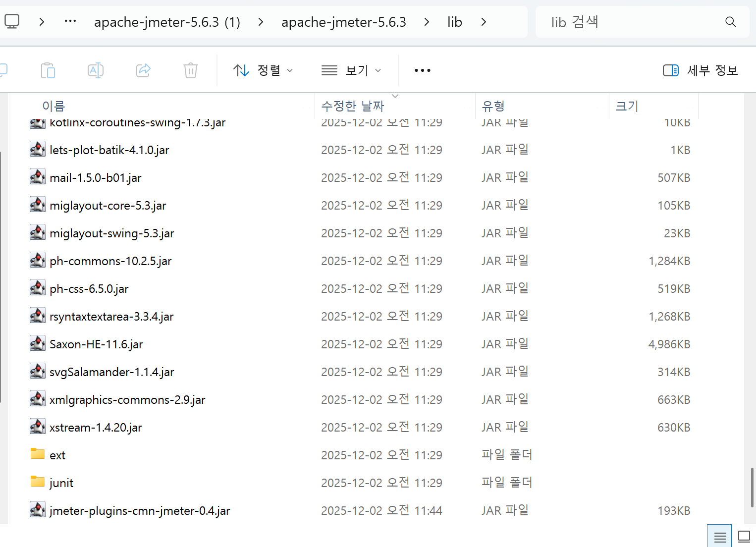The image size is (756, 547).
Task: Expand chevron after the monitor icon
Action: click(42, 22)
